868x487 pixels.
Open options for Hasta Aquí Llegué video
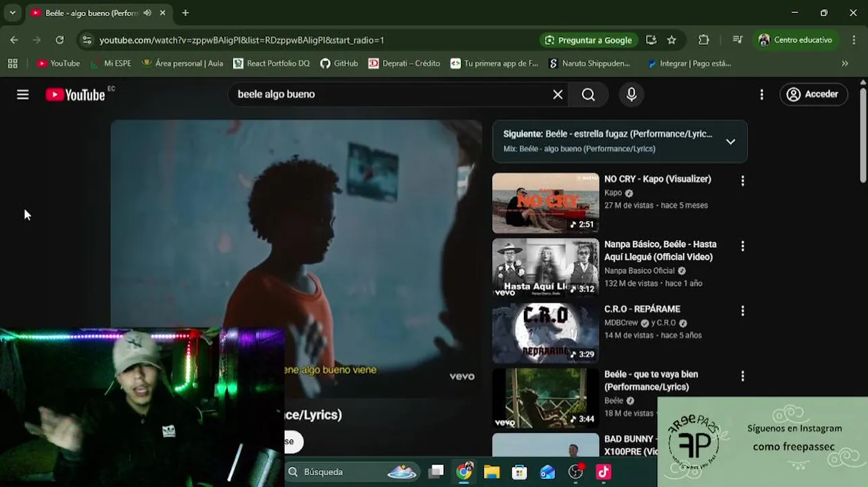point(743,246)
